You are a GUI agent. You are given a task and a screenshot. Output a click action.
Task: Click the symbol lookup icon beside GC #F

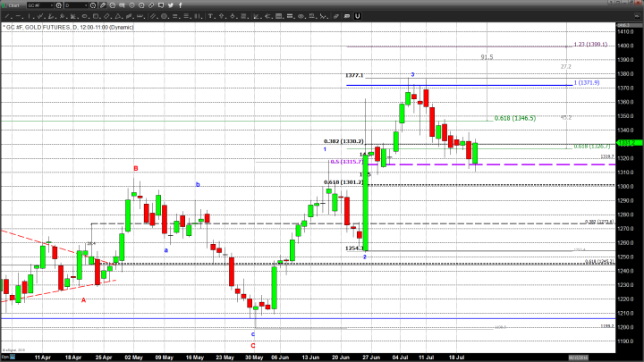(58, 5)
